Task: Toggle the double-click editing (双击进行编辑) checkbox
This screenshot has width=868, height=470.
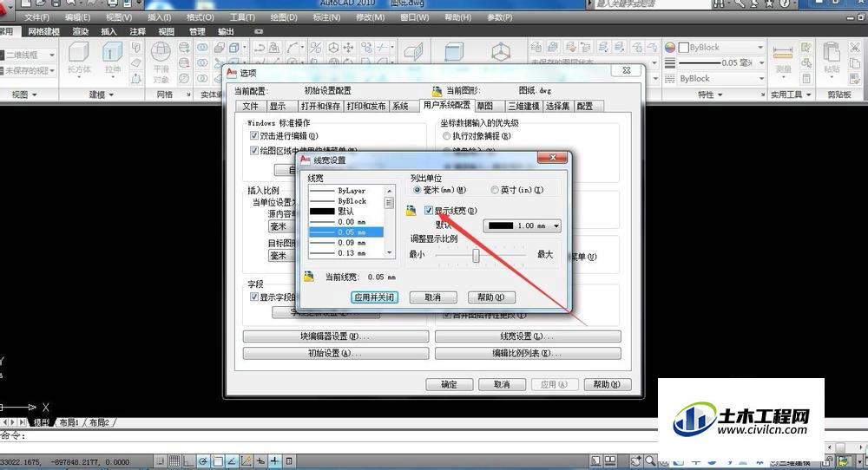Action: coord(254,135)
